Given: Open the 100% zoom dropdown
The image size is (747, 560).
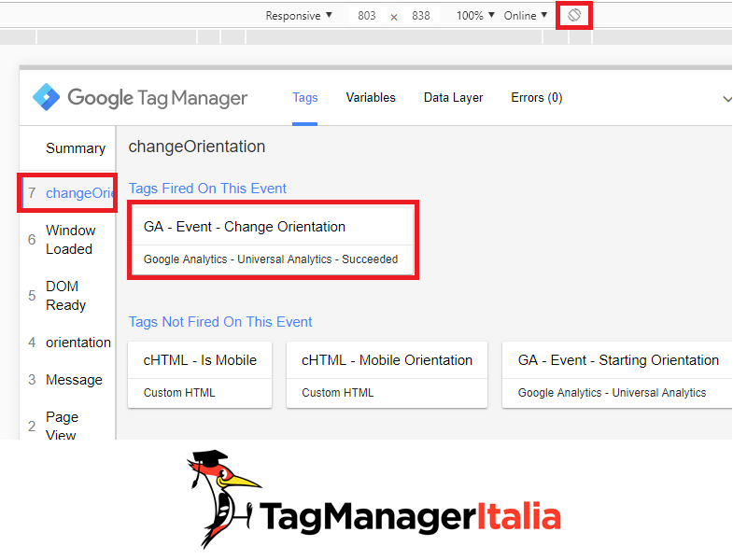Looking at the screenshot, I should [475, 16].
